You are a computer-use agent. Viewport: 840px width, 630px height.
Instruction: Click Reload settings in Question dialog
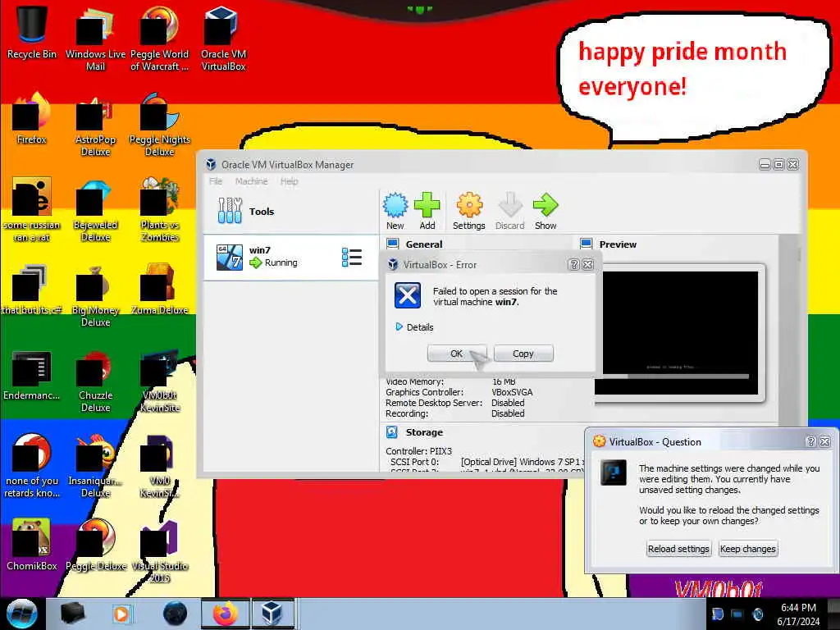(678, 549)
